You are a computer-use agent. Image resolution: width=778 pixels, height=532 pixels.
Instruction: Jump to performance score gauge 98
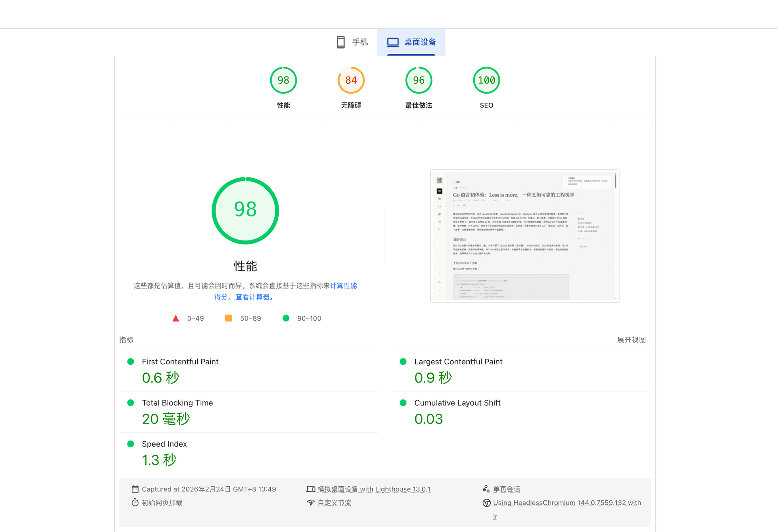(283, 80)
